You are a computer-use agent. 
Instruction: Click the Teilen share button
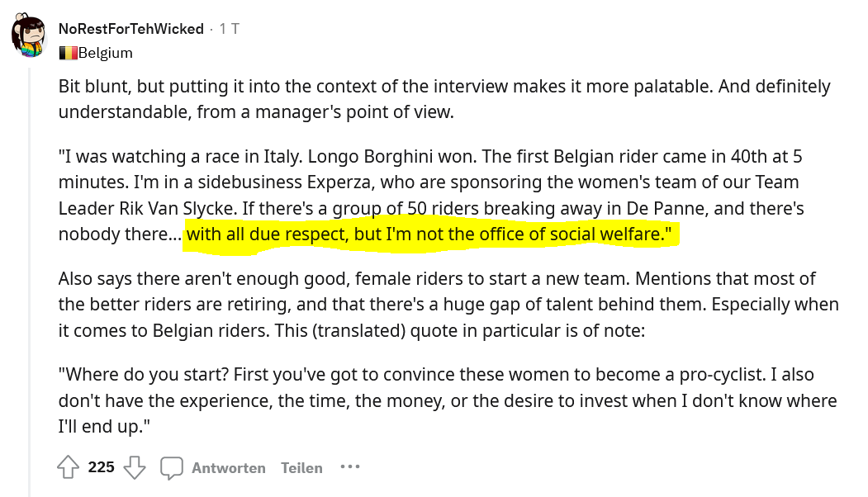tap(301, 467)
